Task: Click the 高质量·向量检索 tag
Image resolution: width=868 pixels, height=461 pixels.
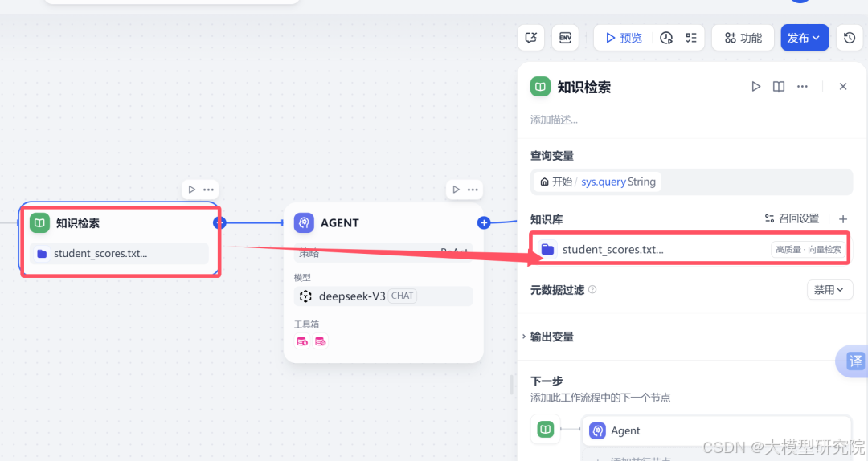Action: click(x=809, y=250)
